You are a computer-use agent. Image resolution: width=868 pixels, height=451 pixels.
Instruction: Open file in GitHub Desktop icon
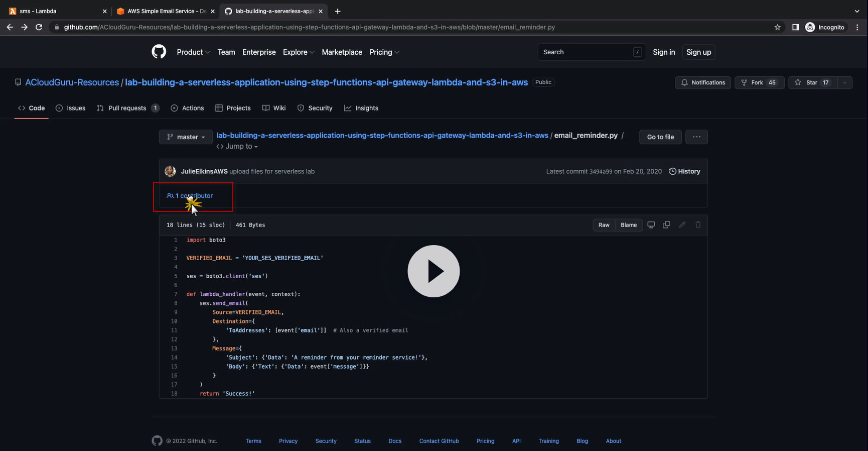pyautogui.click(x=651, y=225)
